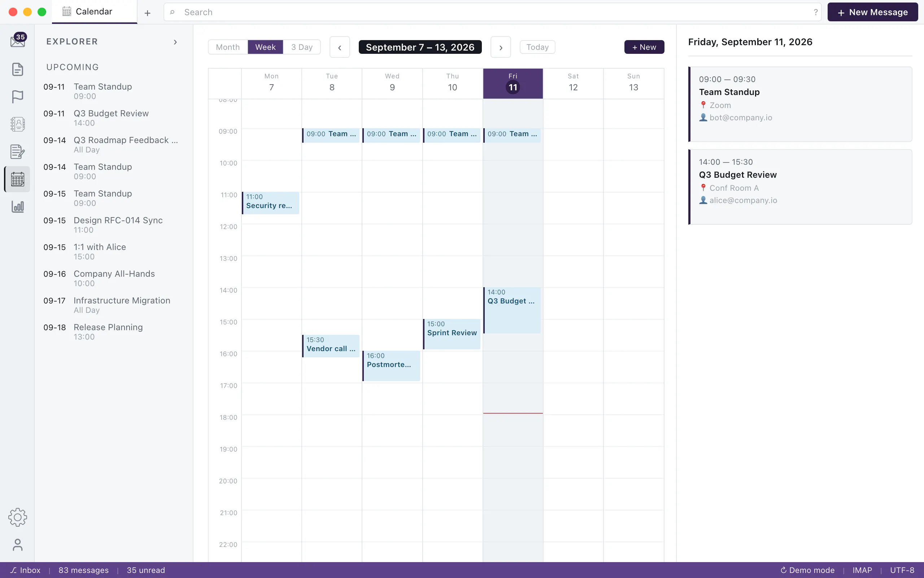This screenshot has width=924, height=578.
Task: Open the flagged messages flag icon
Action: tap(18, 97)
